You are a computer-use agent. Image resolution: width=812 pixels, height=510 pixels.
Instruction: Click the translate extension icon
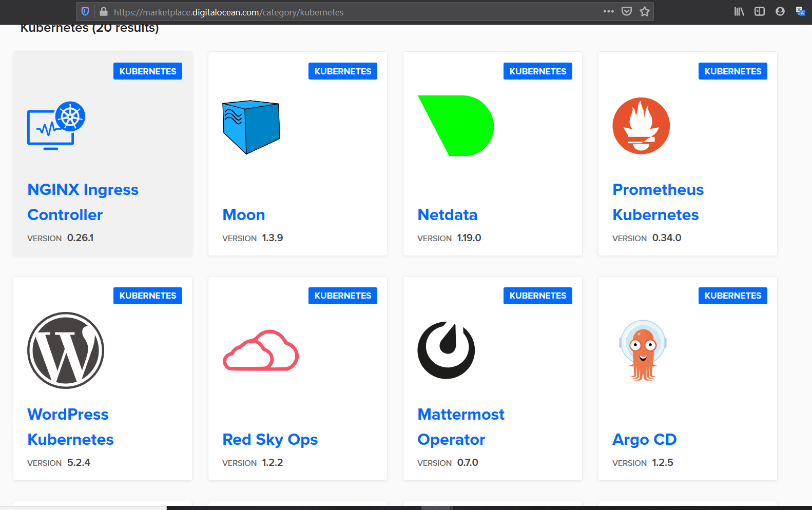pyautogui.click(x=800, y=11)
